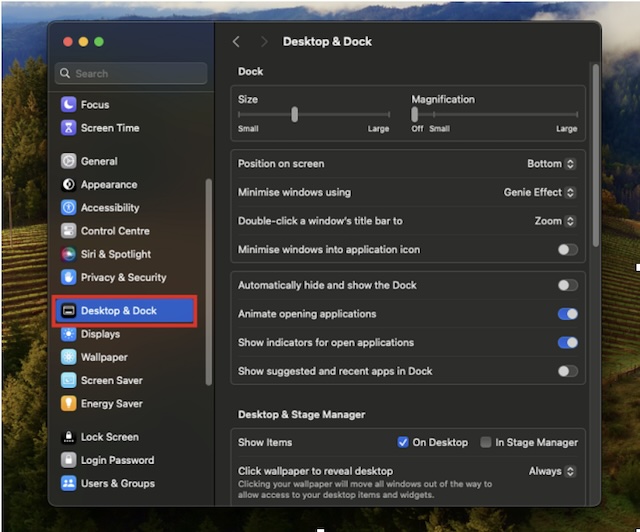
Task: Open Click wallpaper to reveal Always dropdown
Action: [552, 471]
